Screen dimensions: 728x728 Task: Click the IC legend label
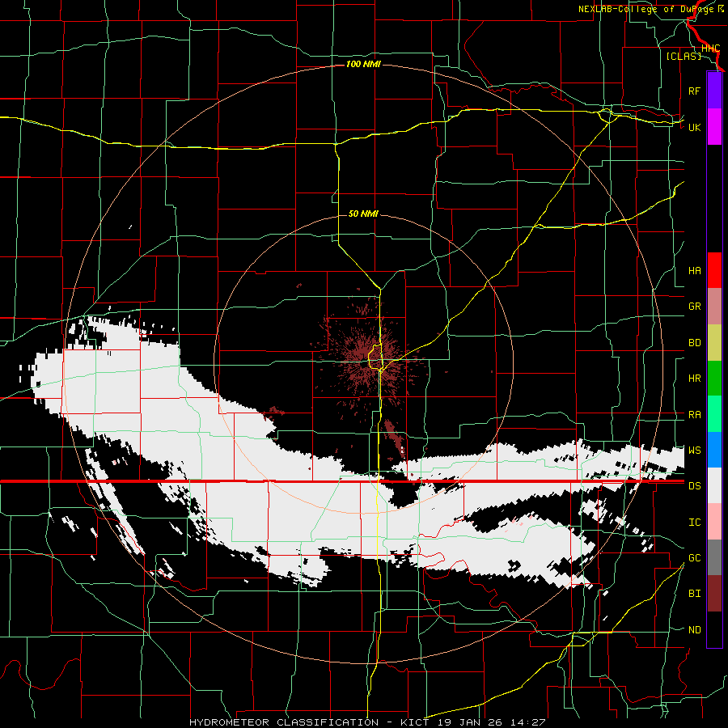tap(695, 523)
